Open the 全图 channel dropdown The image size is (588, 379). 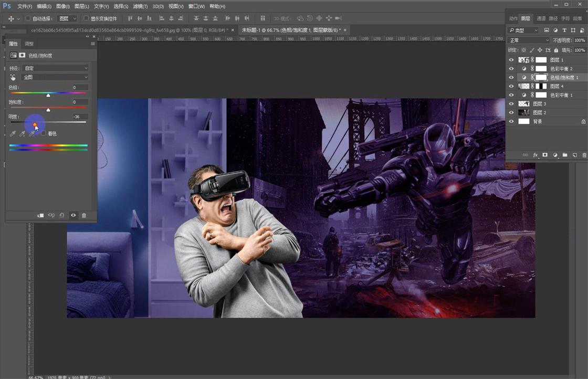click(x=55, y=77)
